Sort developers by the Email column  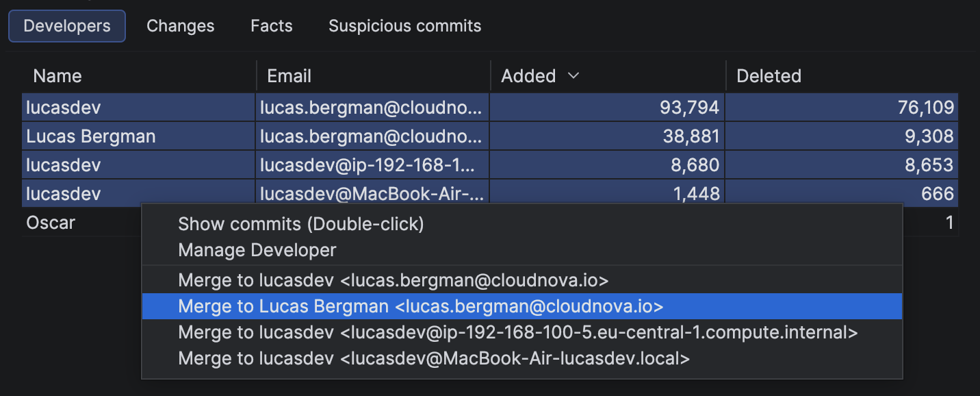289,75
